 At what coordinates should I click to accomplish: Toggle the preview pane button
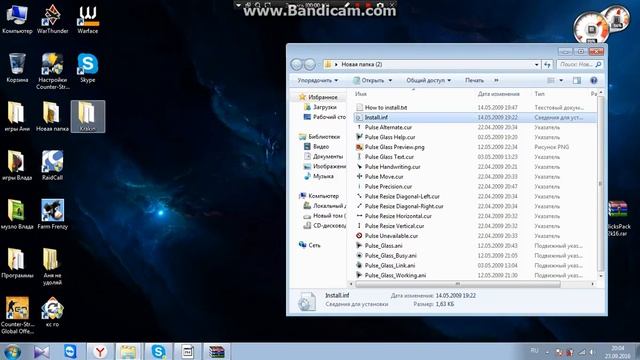click(x=577, y=80)
